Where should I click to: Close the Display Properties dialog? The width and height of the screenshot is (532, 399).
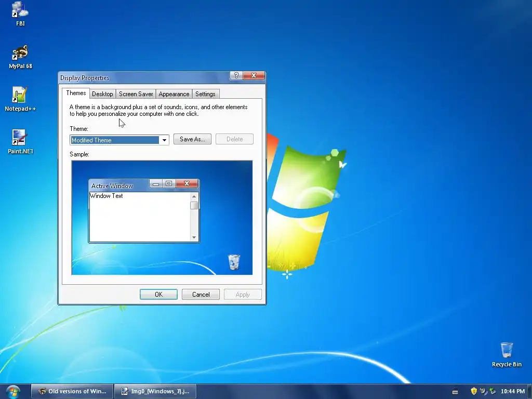coord(254,75)
